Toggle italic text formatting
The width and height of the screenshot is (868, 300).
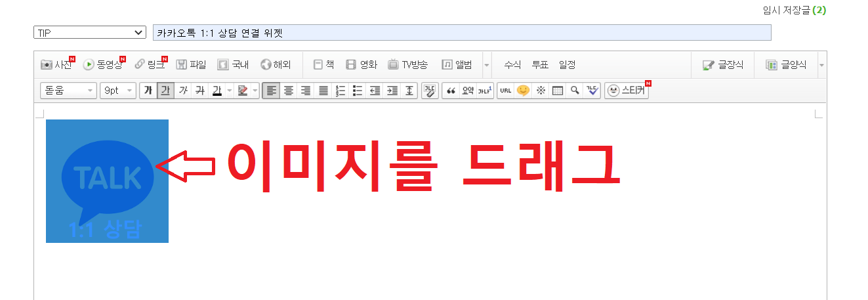[182, 91]
